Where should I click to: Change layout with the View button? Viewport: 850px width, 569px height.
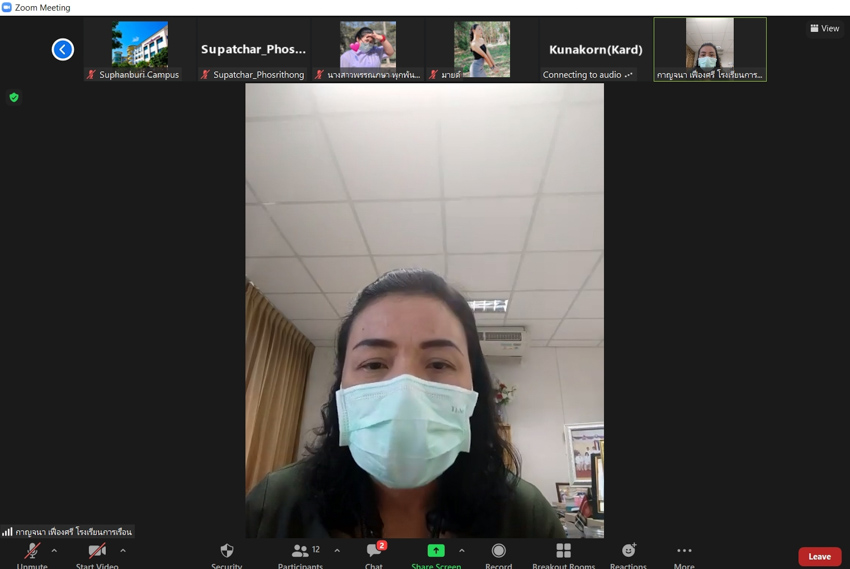pyautogui.click(x=825, y=28)
